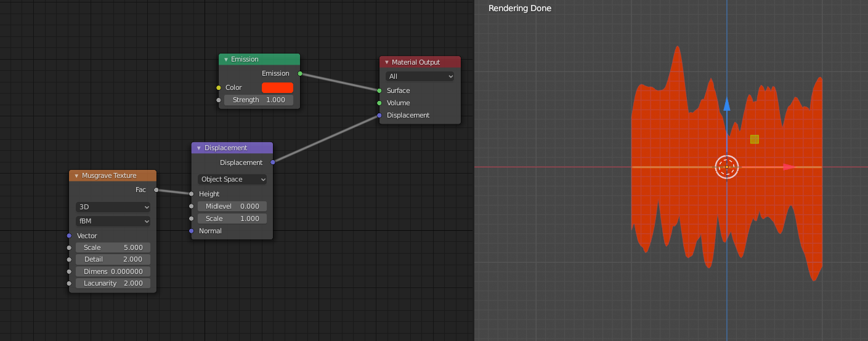The height and width of the screenshot is (341, 868).
Task: Open the fBM type dropdown
Action: (x=113, y=221)
